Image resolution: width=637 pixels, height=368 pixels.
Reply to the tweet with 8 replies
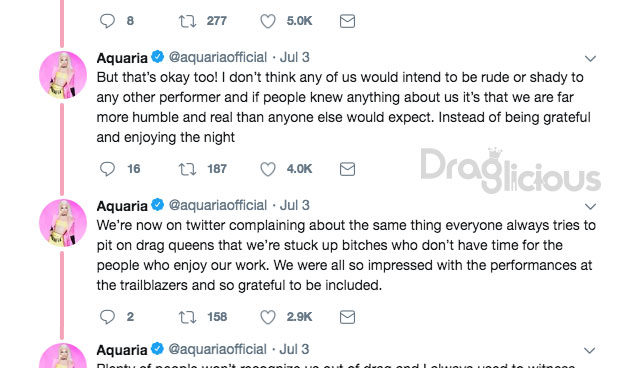tap(107, 21)
